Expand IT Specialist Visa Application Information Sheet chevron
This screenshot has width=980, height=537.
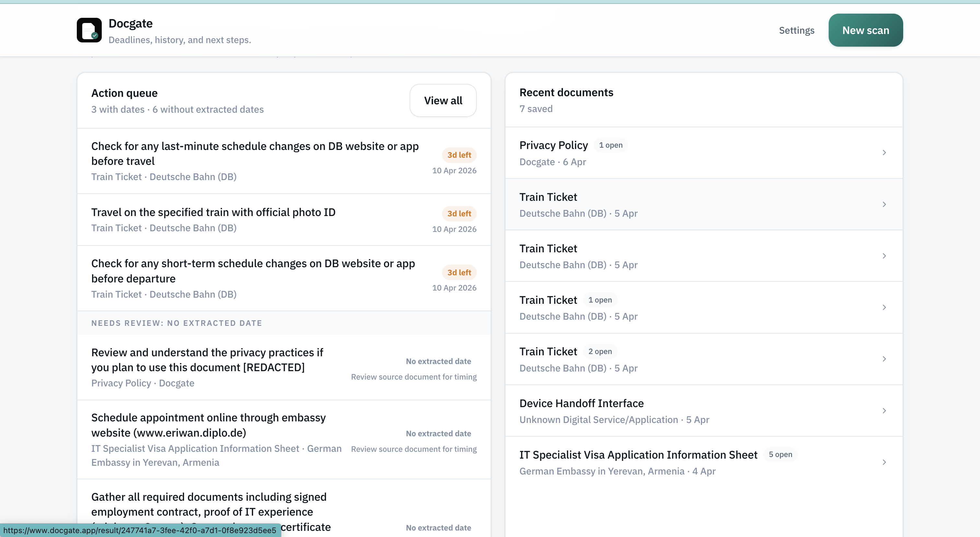point(884,463)
